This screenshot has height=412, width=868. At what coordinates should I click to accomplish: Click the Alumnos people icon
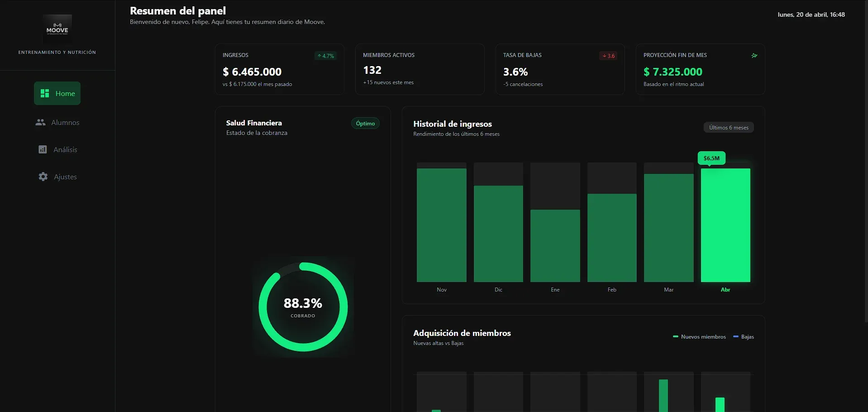(41, 122)
